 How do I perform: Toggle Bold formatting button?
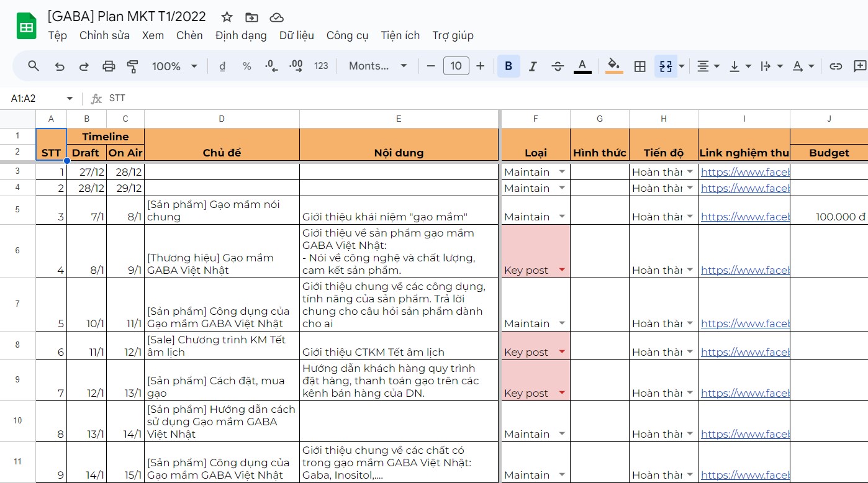509,66
